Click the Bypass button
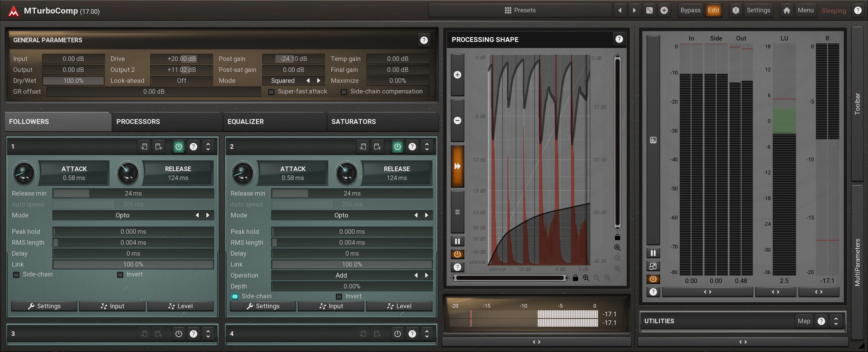868x352 pixels. pos(690,10)
